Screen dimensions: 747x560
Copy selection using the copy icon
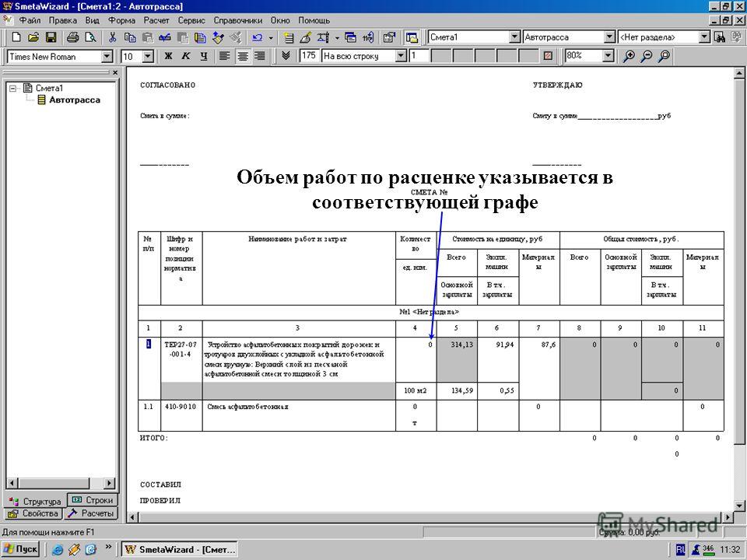tap(130, 37)
